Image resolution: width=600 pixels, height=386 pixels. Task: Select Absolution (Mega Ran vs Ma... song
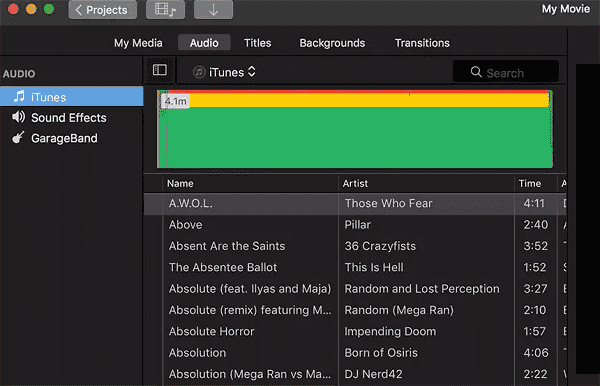pos(250,374)
